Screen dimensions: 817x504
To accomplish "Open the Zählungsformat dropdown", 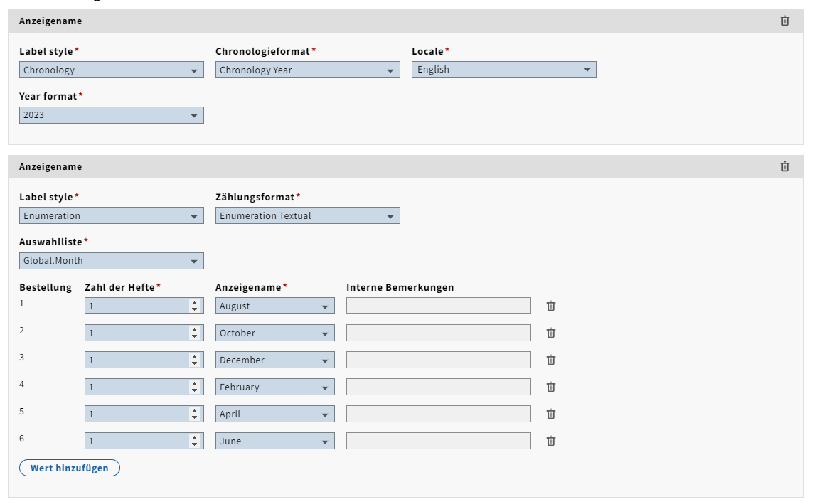I will [307, 215].
